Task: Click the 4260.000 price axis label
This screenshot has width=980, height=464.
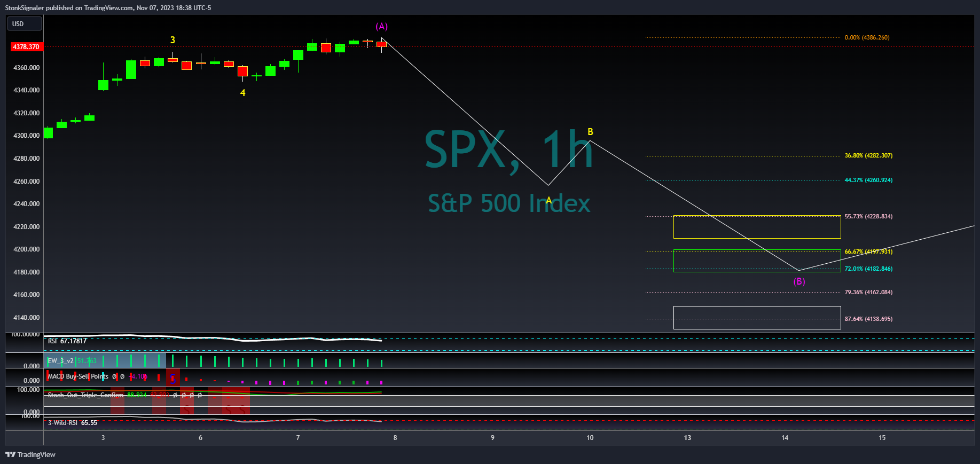Action: pos(27,182)
